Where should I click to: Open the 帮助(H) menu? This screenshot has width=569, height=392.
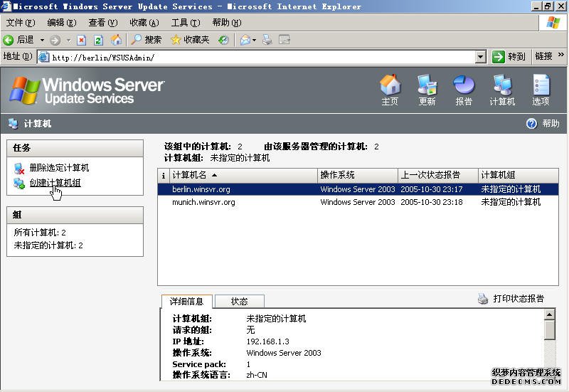coord(227,23)
